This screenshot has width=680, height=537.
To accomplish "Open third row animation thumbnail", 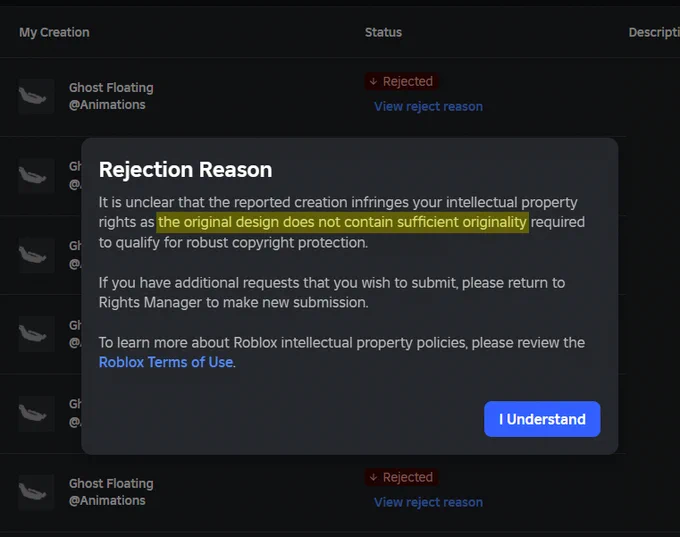I will pyautogui.click(x=36, y=255).
